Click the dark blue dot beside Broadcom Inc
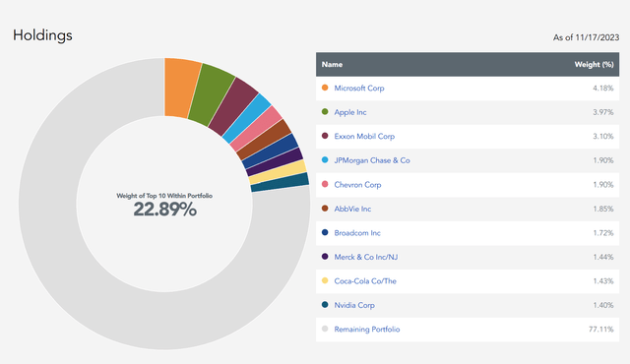 (325, 232)
